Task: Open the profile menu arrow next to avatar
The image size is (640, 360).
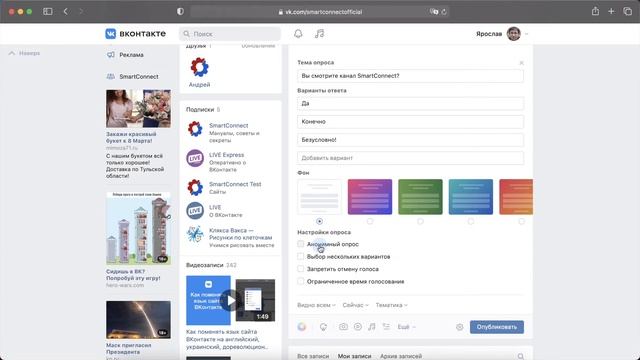Action: (527, 34)
